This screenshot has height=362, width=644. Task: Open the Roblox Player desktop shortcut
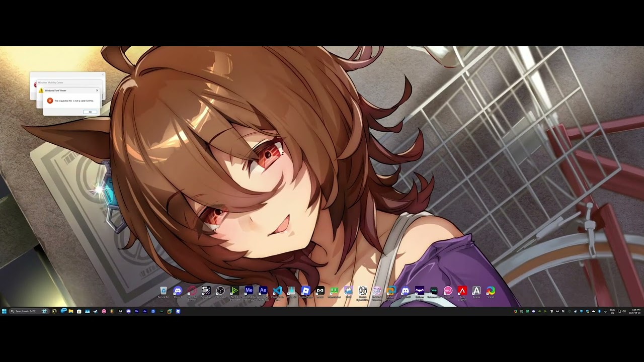[x=305, y=292]
